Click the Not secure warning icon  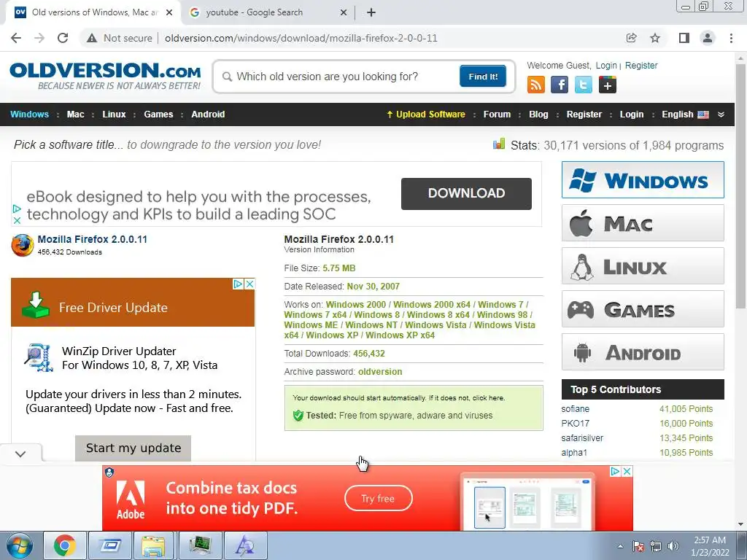coord(92,38)
